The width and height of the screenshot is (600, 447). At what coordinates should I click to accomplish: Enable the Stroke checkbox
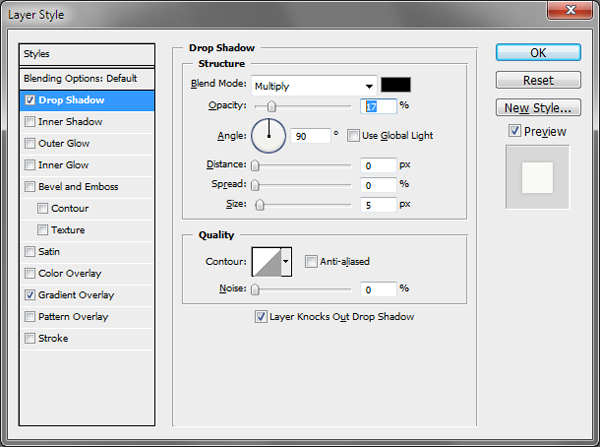(x=30, y=339)
